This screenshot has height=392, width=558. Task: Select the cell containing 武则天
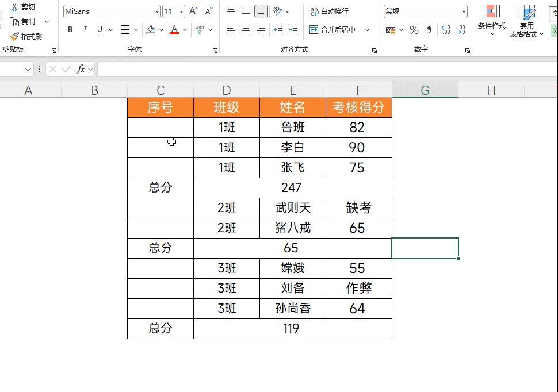293,207
